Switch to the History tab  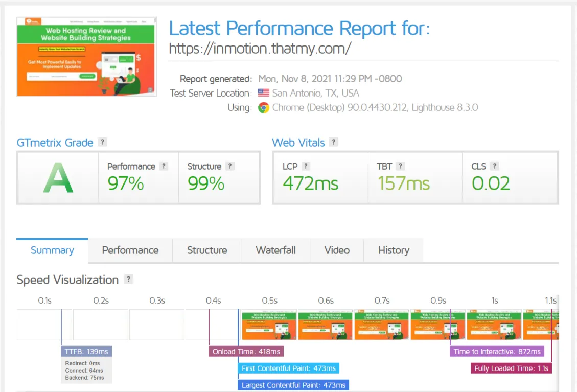click(394, 250)
